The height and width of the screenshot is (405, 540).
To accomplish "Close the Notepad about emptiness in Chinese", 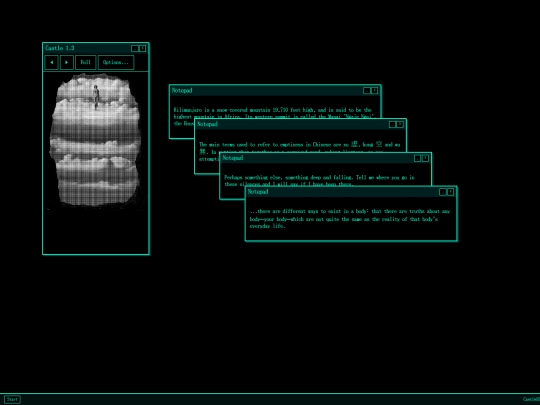I will coord(400,124).
